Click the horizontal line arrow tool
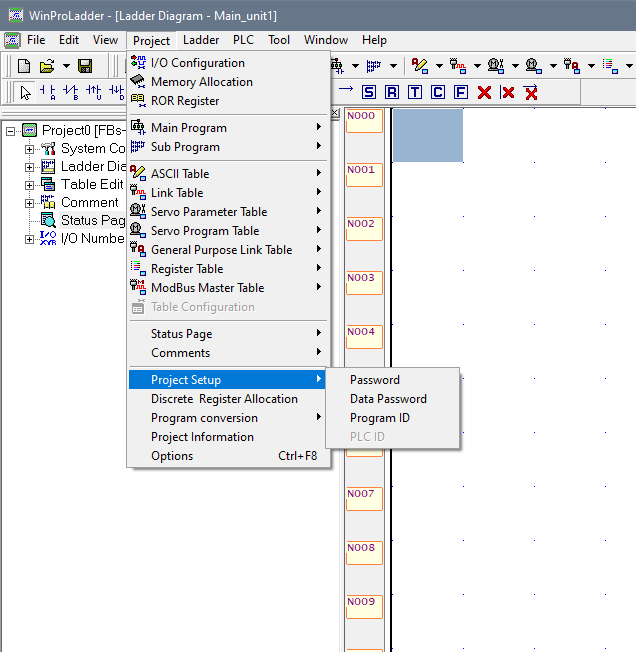Screen dimensions: 636x652 point(346,89)
